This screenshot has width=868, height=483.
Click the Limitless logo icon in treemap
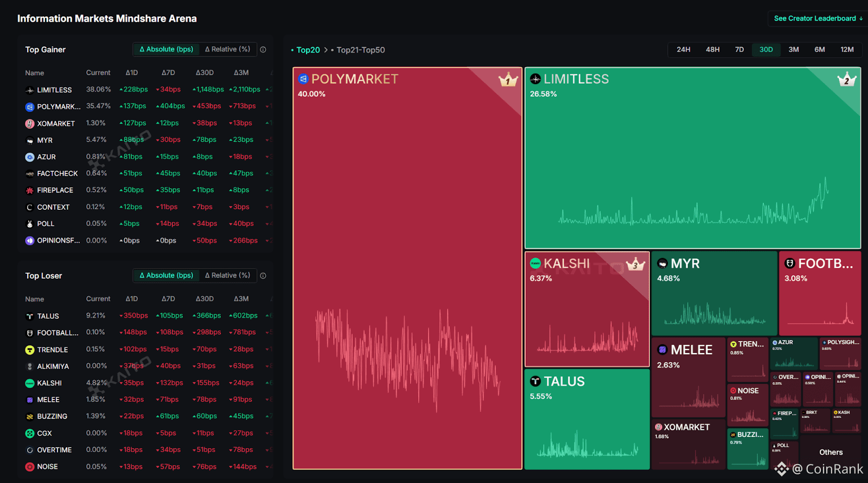tap(535, 79)
